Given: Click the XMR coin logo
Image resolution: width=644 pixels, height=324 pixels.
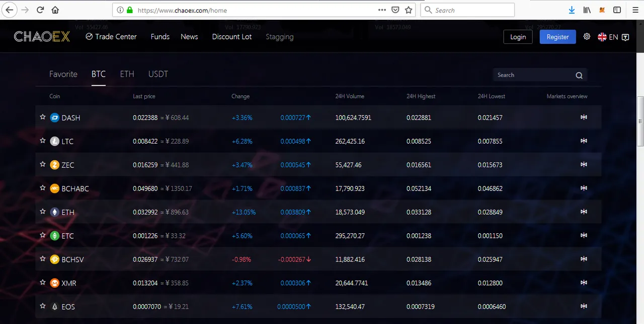Looking at the screenshot, I should point(55,283).
